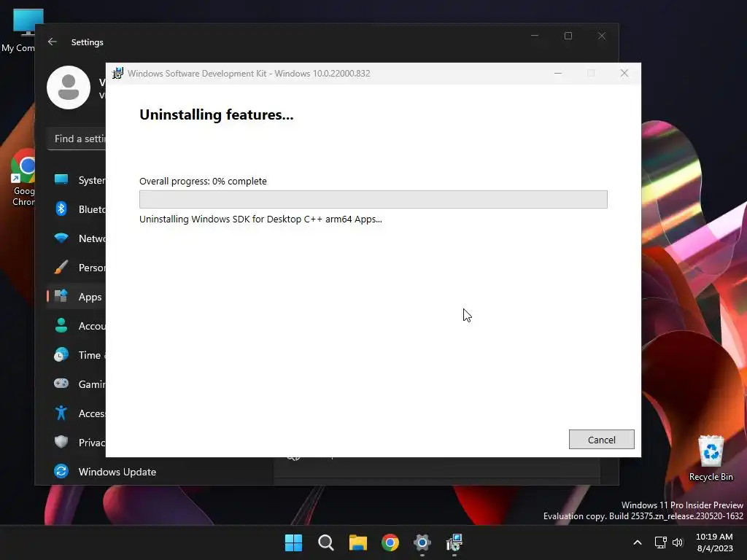Open clock and date flyout
The image size is (747, 560).
[x=715, y=542]
